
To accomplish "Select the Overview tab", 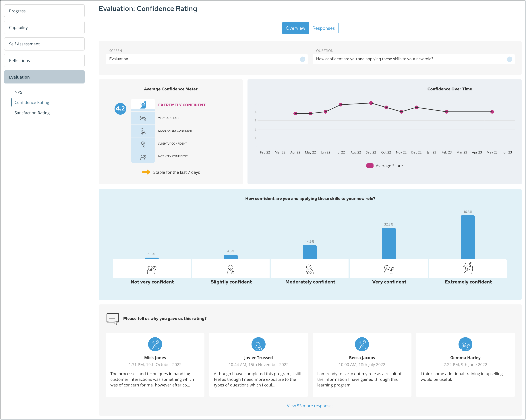I will 295,28.
